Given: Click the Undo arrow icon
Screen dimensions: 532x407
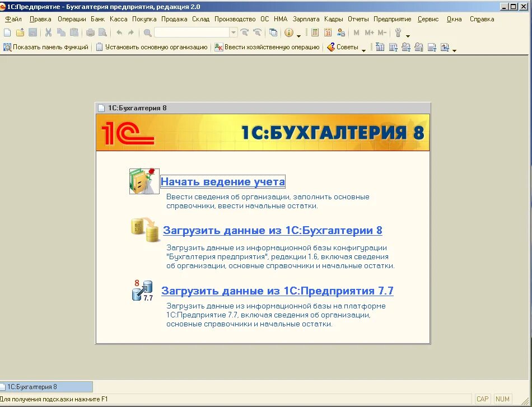Looking at the screenshot, I should [119, 32].
